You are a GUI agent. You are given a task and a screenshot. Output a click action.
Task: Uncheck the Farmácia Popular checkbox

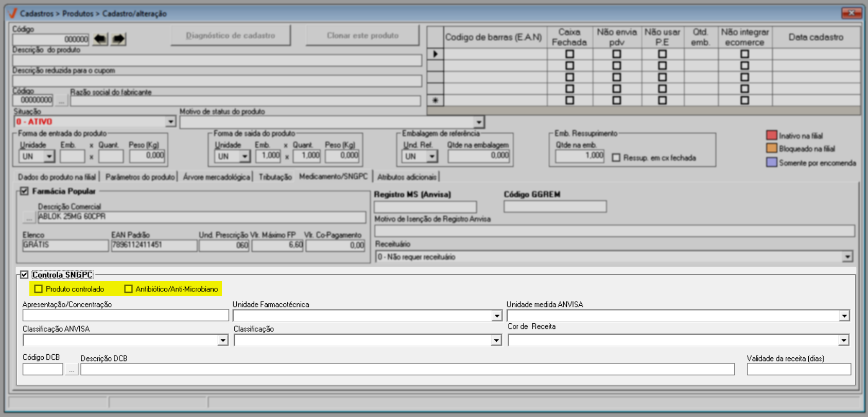24,192
